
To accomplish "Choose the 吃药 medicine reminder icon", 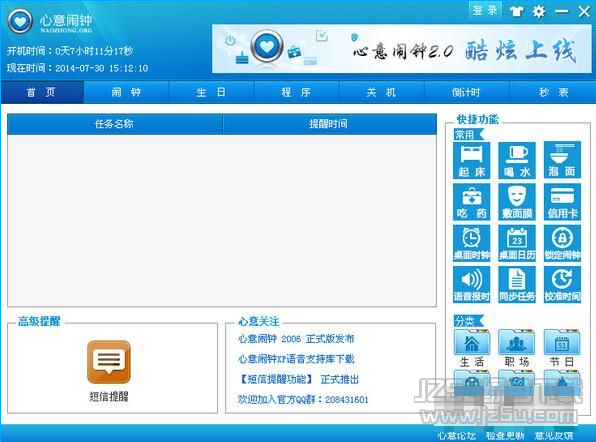I will coord(471,202).
